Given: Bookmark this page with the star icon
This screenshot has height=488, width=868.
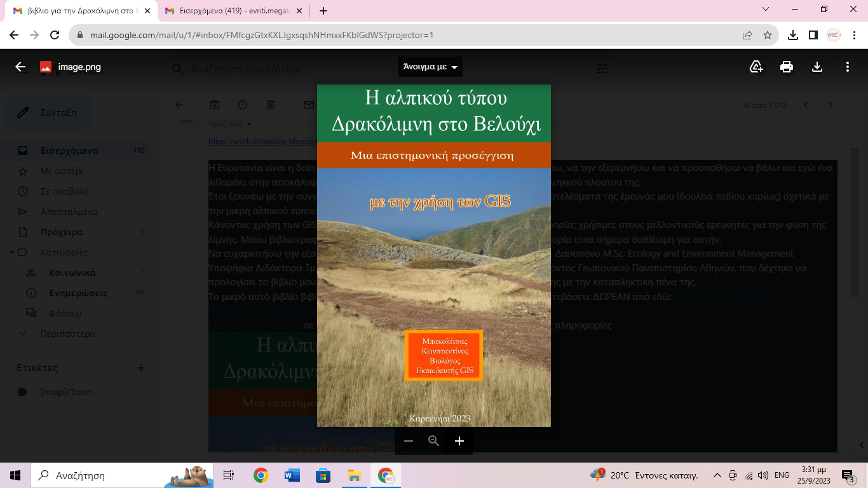Looking at the screenshot, I should tap(768, 35).
